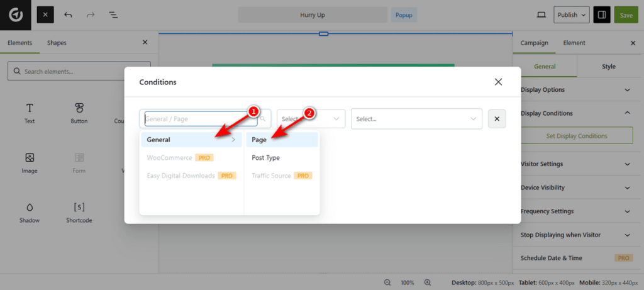Click the Set Display Conditions button
The width and height of the screenshot is (644, 290).
pos(576,136)
